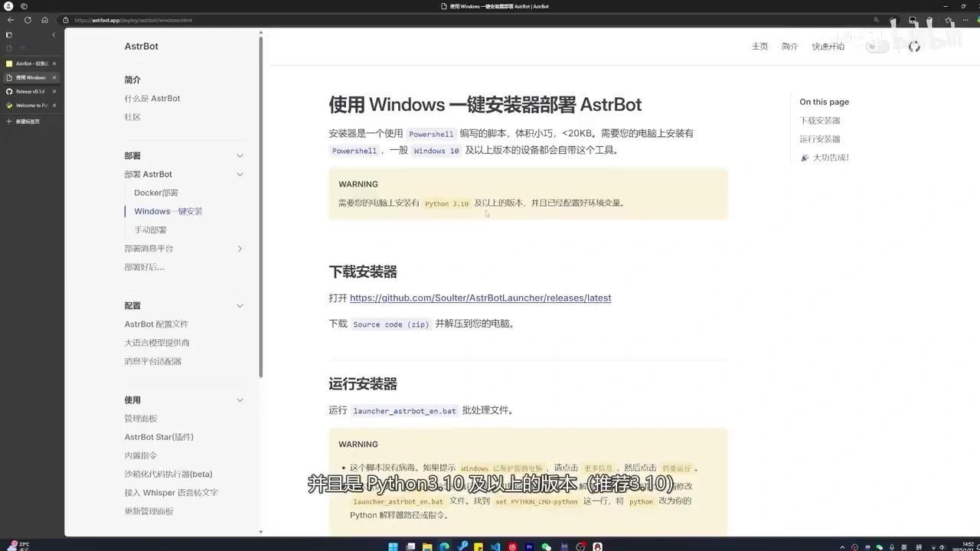Open AstrBot Star(插件) sidebar page
This screenshot has height=551, width=980.
tap(159, 437)
